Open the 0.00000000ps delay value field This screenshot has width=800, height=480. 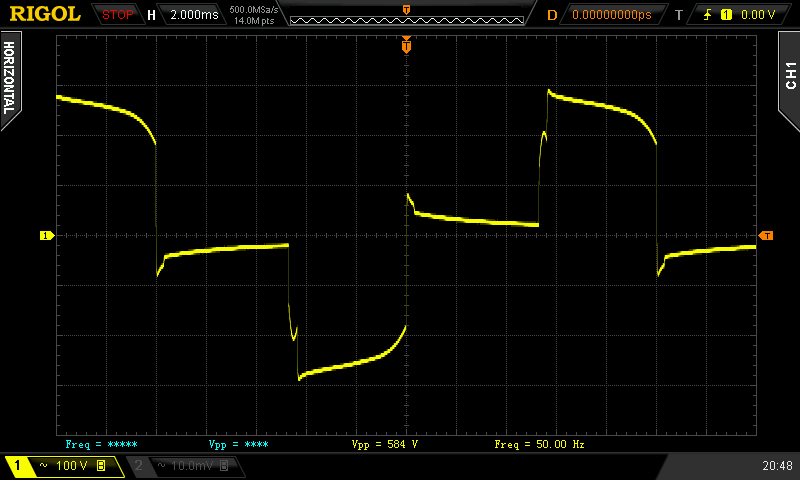coord(611,15)
